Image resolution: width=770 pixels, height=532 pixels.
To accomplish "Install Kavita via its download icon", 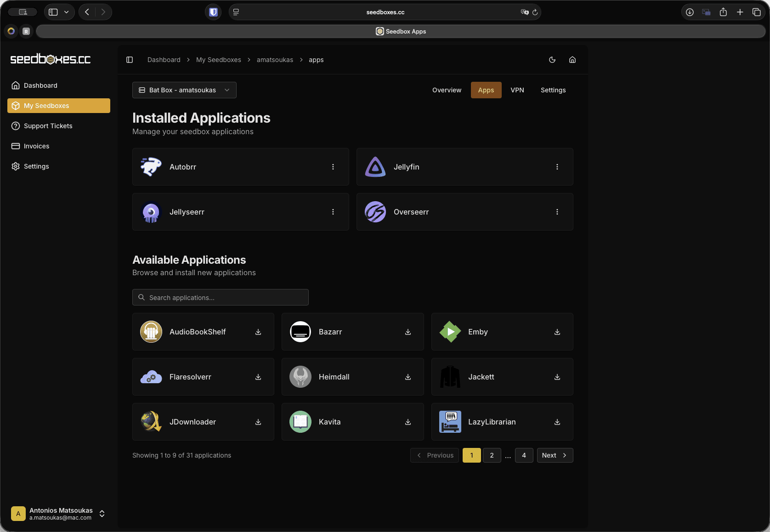I will [x=408, y=422].
